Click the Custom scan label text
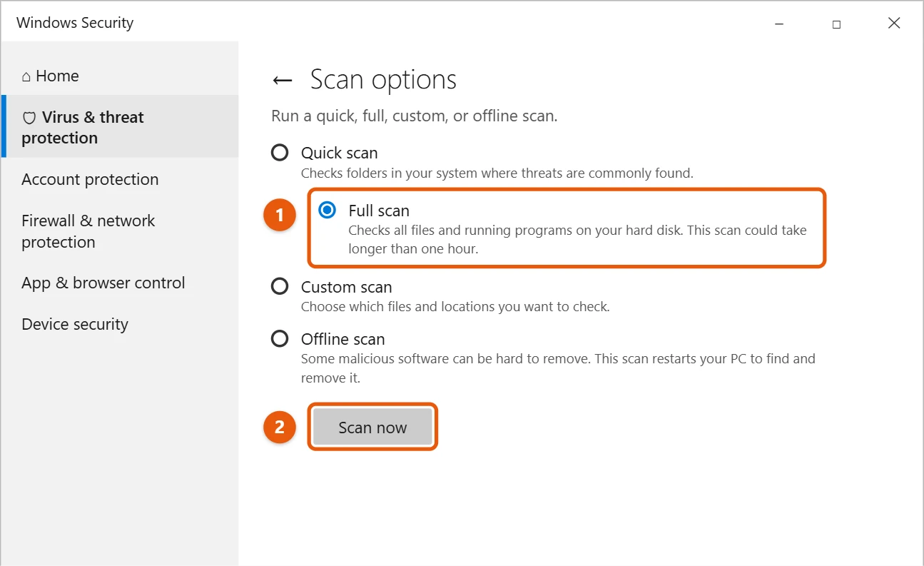Image resolution: width=924 pixels, height=566 pixels. click(347, 287)
